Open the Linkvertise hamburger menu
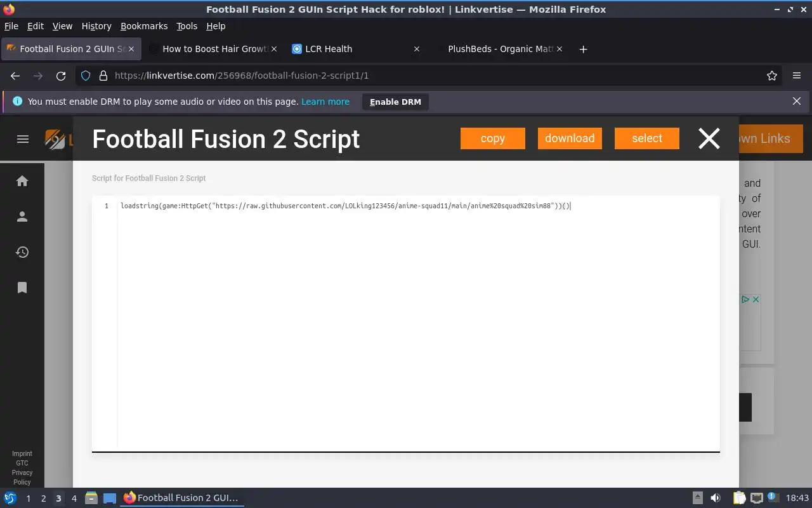The width and height of the screenshot is (812, 508). click(x=23, y=139)
